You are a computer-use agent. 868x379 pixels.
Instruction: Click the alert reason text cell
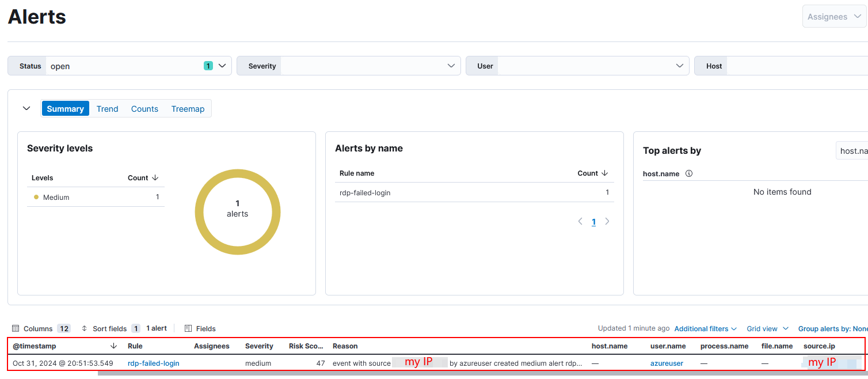[458, 363]
